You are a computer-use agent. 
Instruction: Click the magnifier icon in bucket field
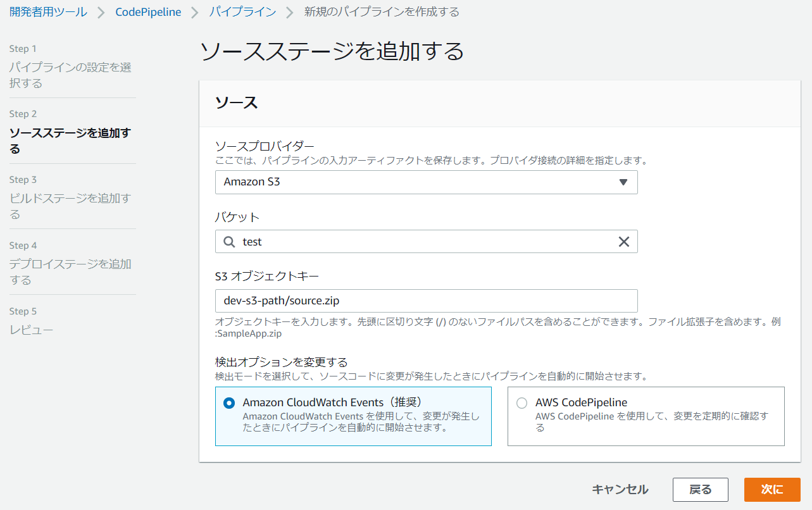(229, 242)
